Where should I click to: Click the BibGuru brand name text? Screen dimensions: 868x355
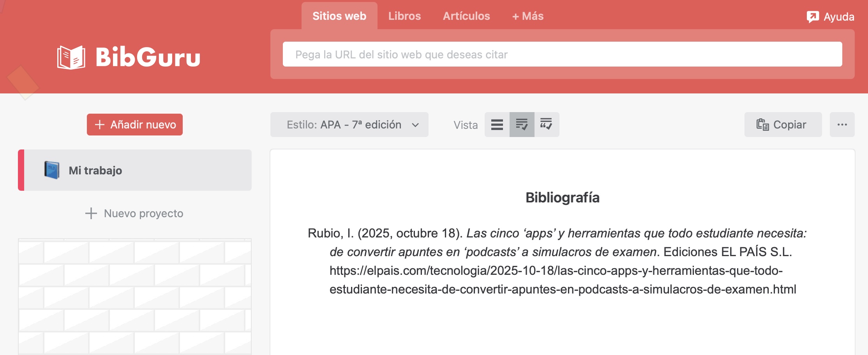(x=148, y=57)
